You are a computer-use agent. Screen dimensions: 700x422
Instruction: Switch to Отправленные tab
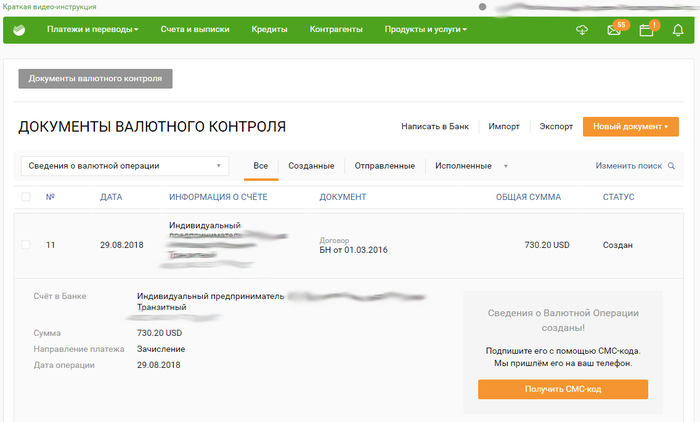tap(385, 166)
